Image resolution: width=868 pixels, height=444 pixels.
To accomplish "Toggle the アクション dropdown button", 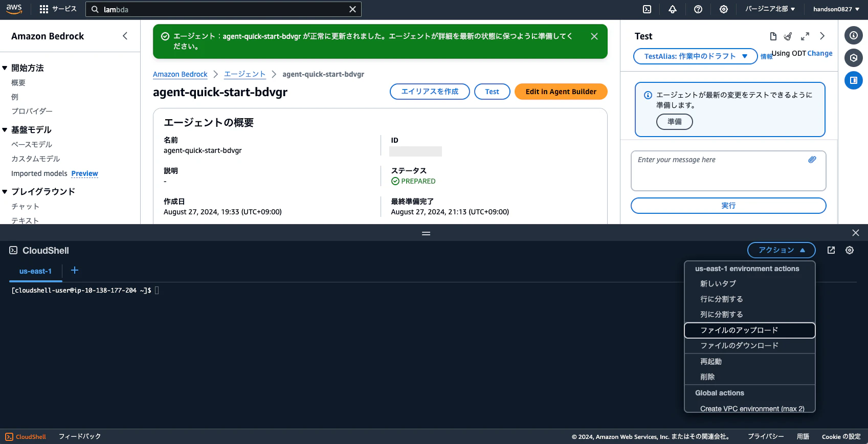I will click(x=781, y=250).
